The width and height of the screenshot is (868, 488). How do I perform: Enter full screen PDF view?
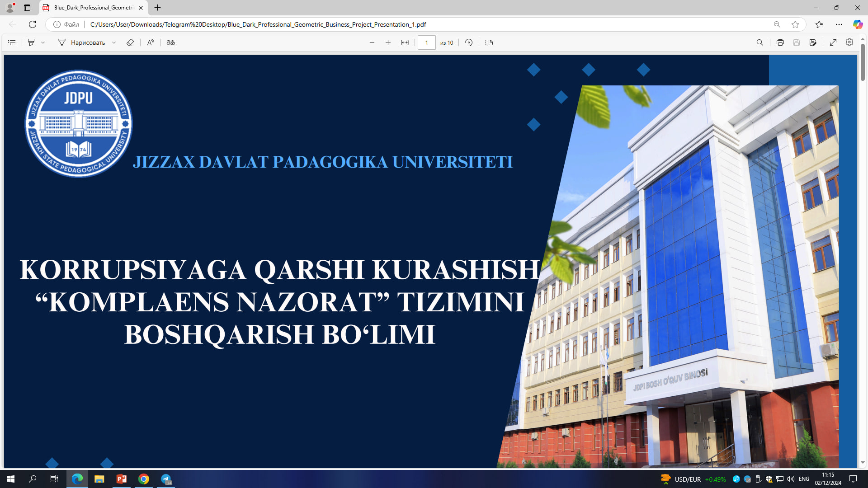tap(833, 42)
